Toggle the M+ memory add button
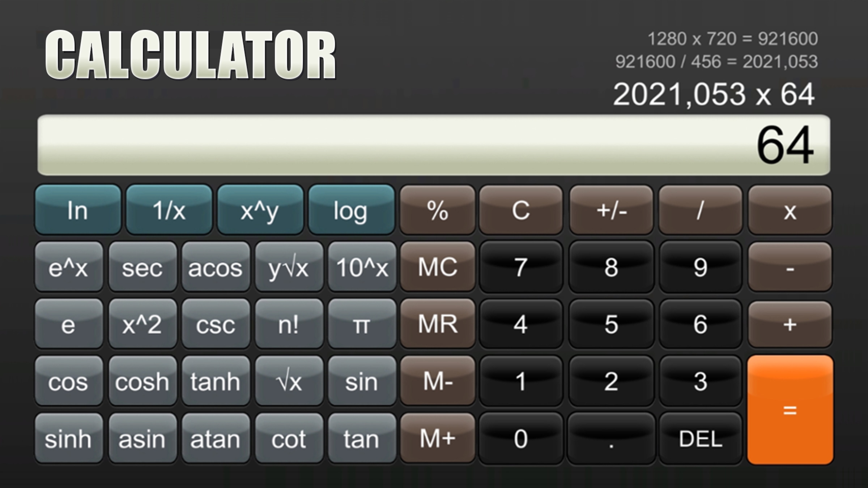868x488 pixels. 435,437
